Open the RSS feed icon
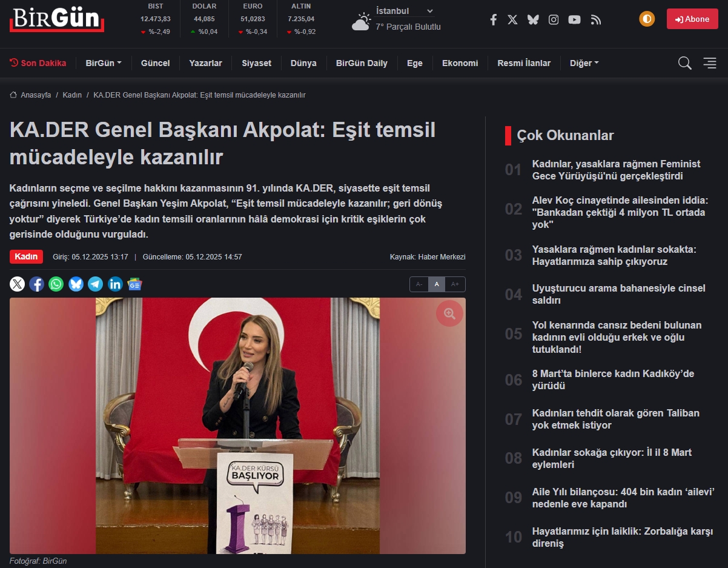The height and width of the screenshot is (568, 728). (x=596, y=19)
